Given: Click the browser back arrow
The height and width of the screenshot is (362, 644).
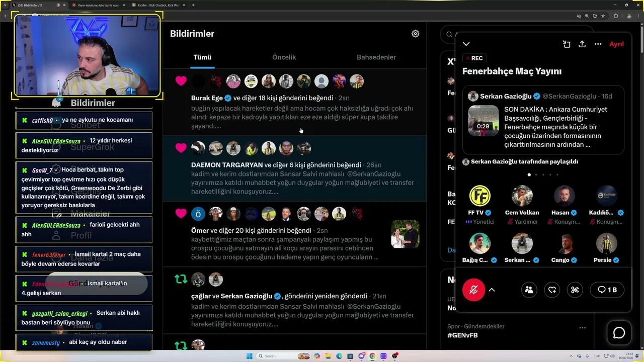Looking at the screenshot, I should 6,16.
